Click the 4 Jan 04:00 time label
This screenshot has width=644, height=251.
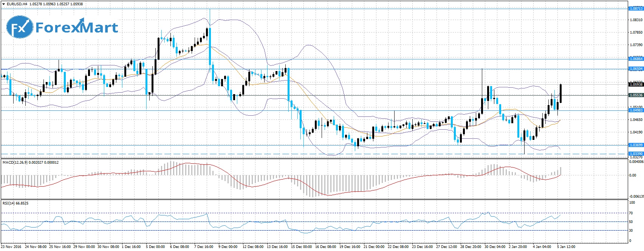click(542, 247)
